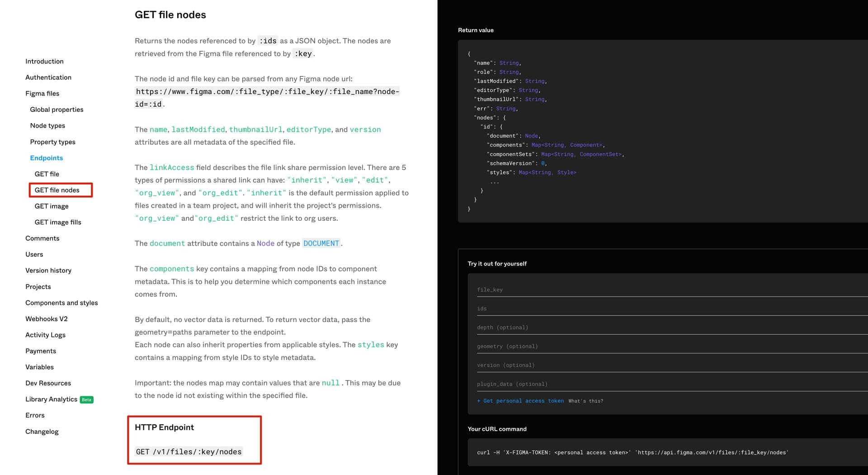Viewport: 868px width, 475px height.
Task: Go to Dev Resources in sidebar
Action: tap(48, 383)
